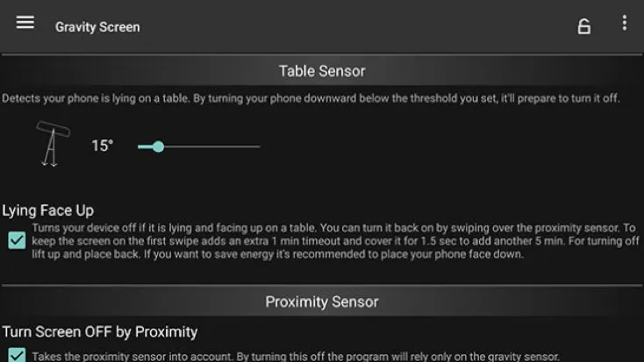The width and height of the screenshot is (644, 362).
Task: Click empty area right of angle slider
Action: coord(439,146)
